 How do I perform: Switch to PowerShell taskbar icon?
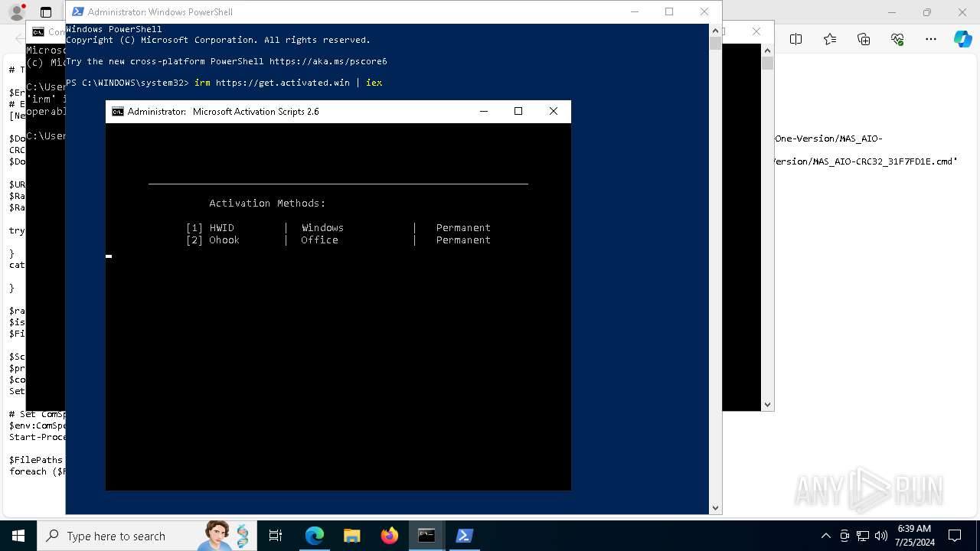464,536
